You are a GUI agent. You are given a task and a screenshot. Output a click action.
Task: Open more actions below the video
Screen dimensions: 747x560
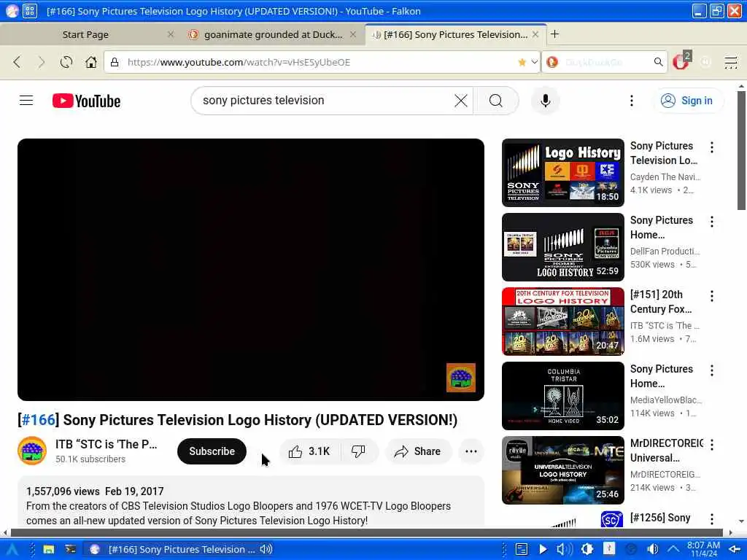pos(471,451)
